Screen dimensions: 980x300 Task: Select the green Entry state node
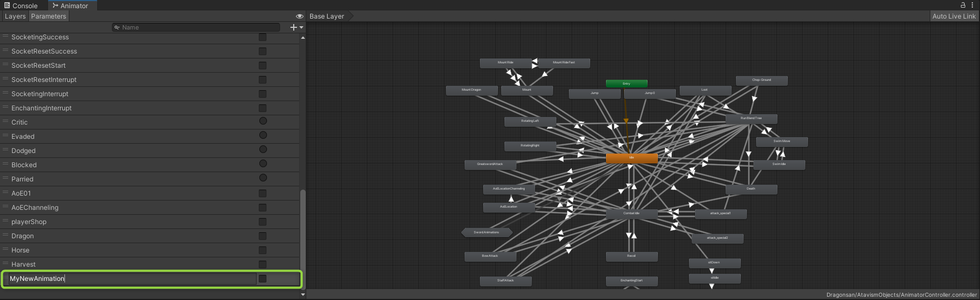coord(626,84)
